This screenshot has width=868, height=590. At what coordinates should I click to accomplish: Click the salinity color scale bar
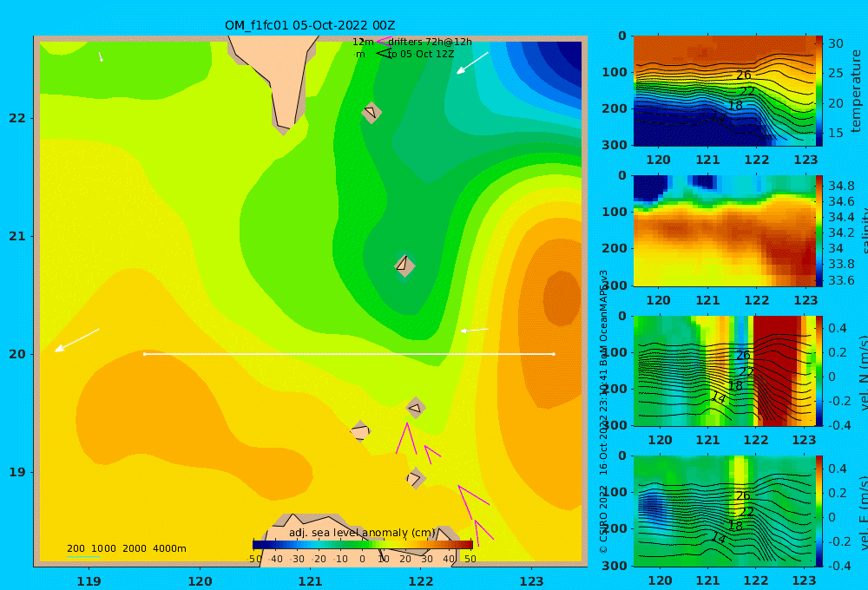819,231
